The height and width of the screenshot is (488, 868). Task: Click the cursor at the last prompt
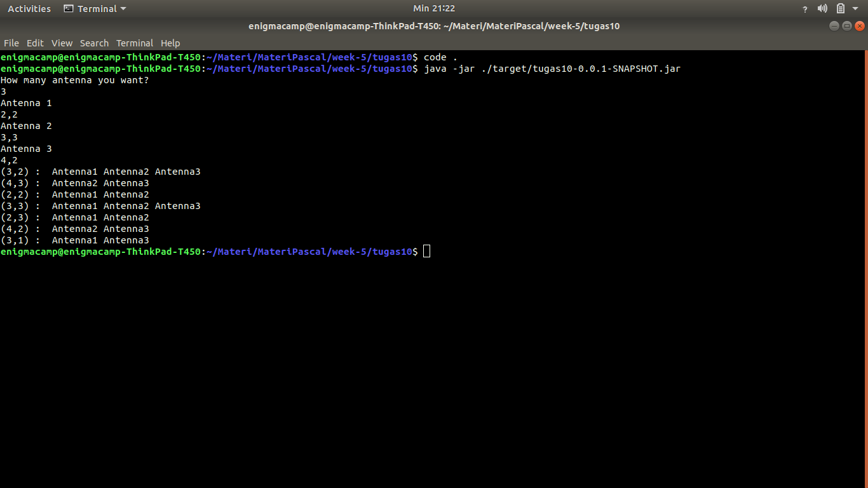(x=426, y=252)
